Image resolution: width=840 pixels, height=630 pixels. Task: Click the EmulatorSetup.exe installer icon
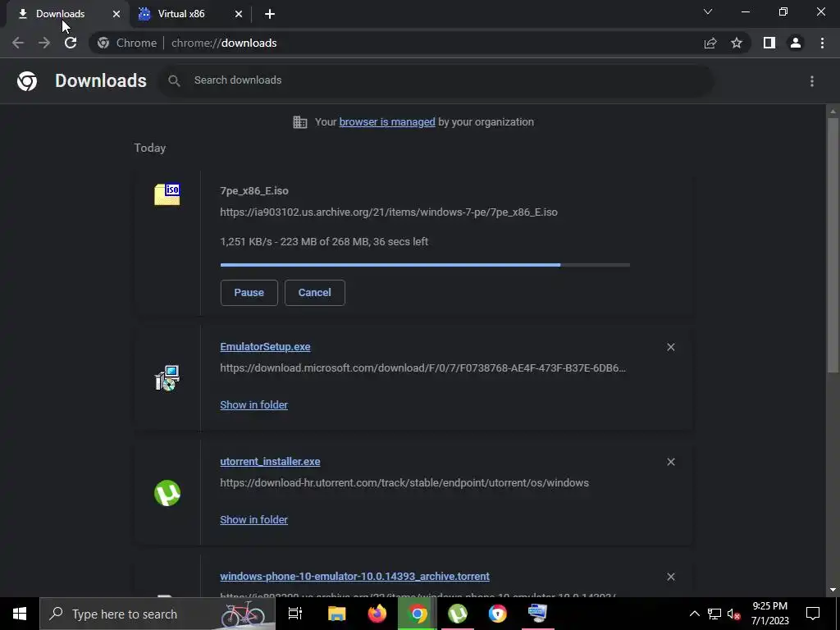[x=167, y=378]
